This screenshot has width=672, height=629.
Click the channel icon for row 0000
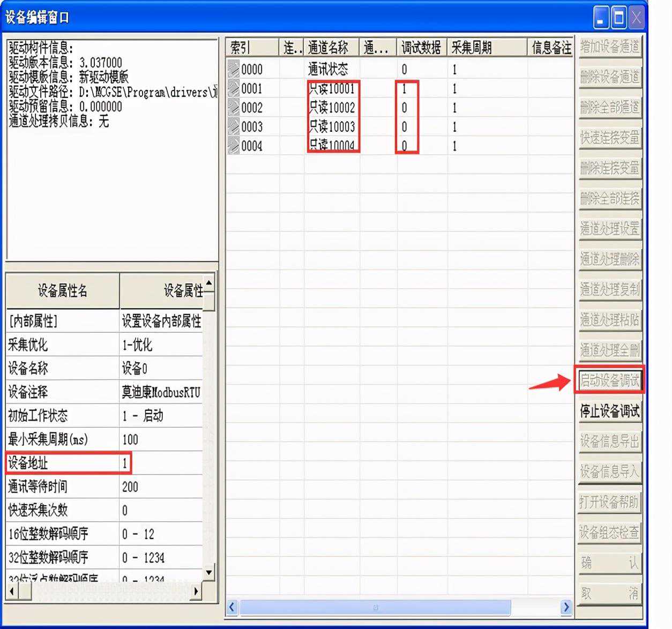233,69
